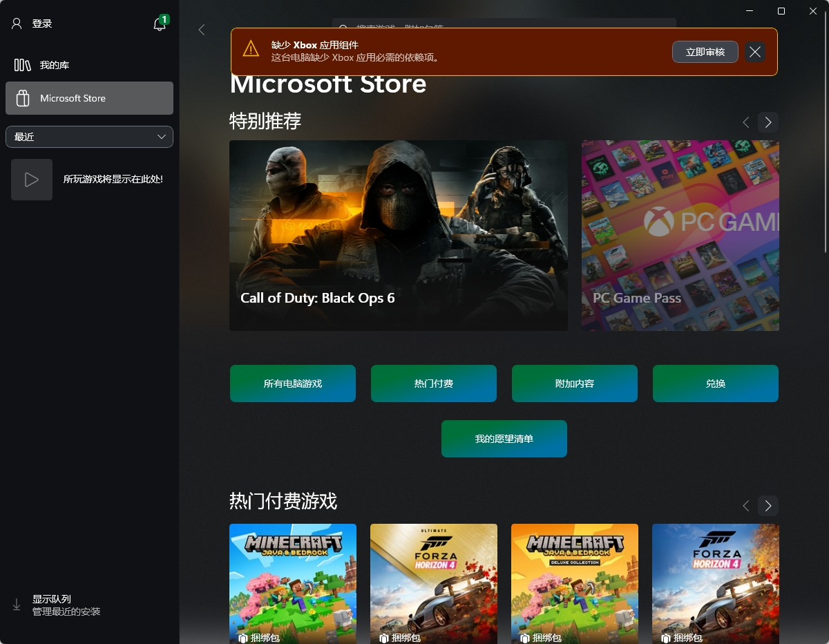
Task: Show next featured items in 特别推荐
Action: 768,122
